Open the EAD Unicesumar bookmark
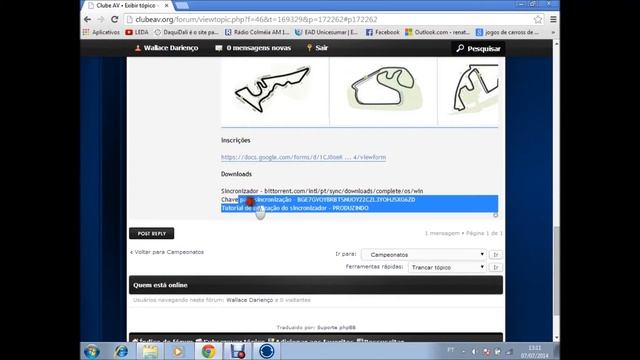Image resolution: width=640 pixels, height=360 pixels. (327, 32)
